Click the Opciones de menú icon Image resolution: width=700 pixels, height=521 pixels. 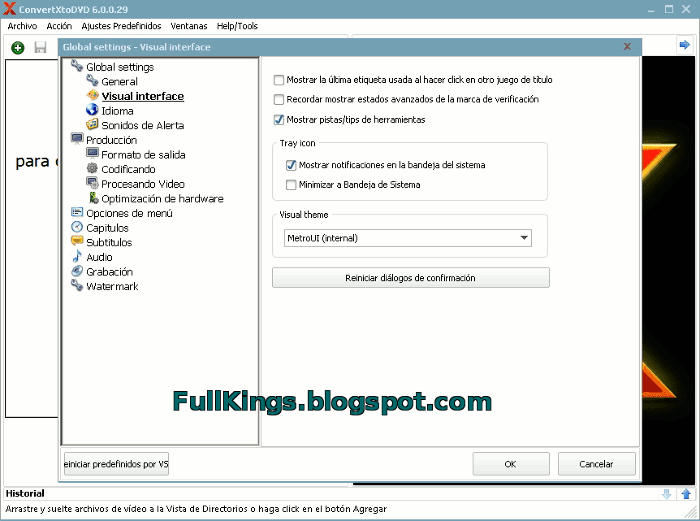[77, 212]
